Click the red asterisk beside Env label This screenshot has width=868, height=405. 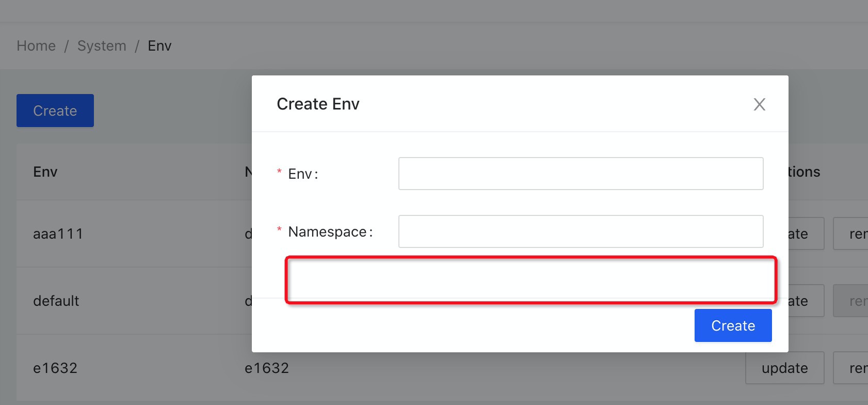pyautogui.click(x=279, y=170)
